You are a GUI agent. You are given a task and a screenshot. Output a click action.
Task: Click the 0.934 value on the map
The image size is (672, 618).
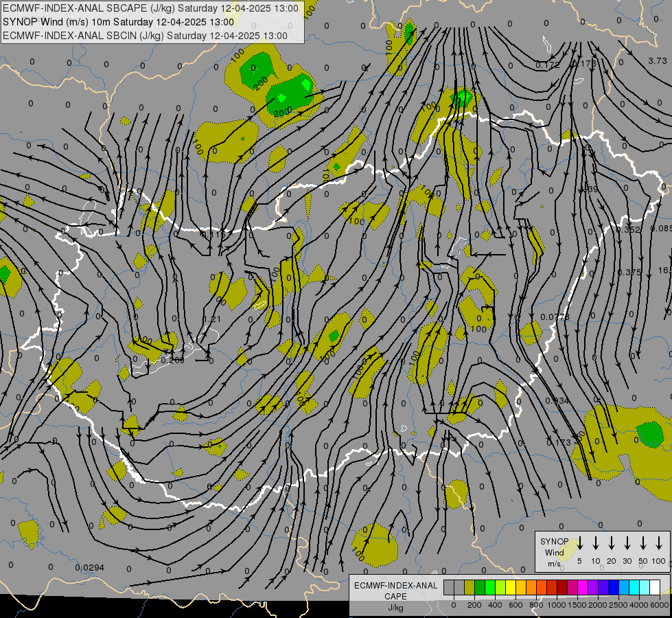(x=557, y=400)
